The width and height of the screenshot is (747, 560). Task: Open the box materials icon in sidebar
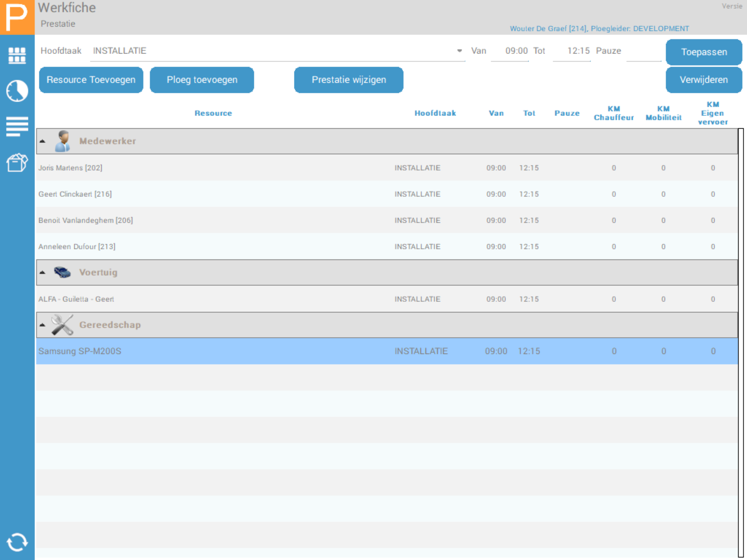(17, 162)
